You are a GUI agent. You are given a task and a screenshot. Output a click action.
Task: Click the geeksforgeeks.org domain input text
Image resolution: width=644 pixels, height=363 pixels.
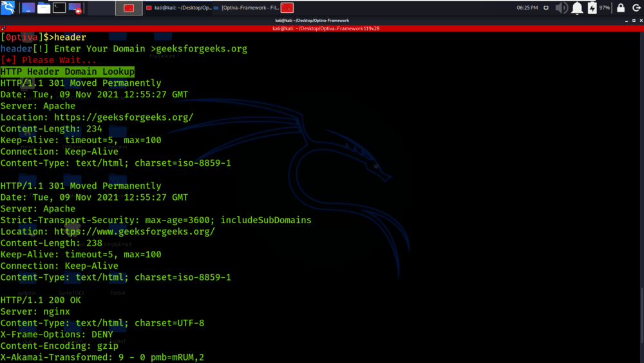click(202, 48)
